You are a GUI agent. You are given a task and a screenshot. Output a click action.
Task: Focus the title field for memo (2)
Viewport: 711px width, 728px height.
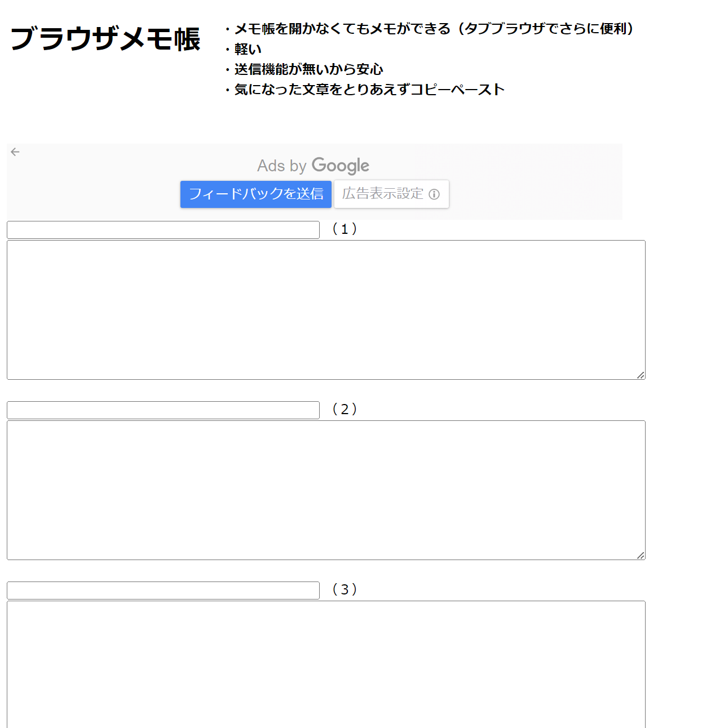point(163,410)
